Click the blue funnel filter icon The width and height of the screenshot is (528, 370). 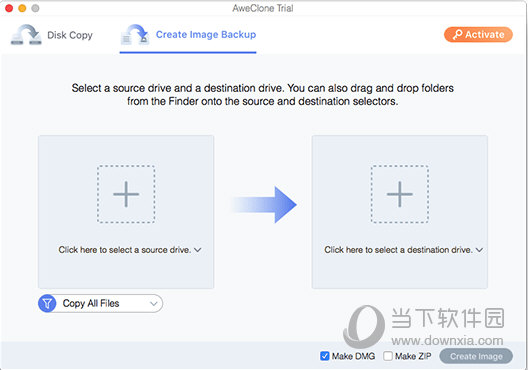(x=47, y=303)
